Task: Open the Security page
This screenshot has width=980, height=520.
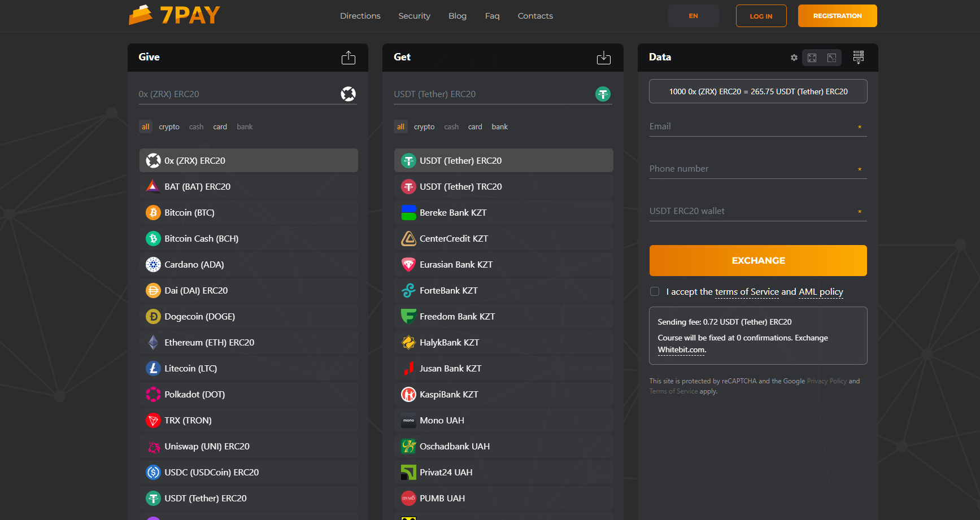Action: click(415, 16)
